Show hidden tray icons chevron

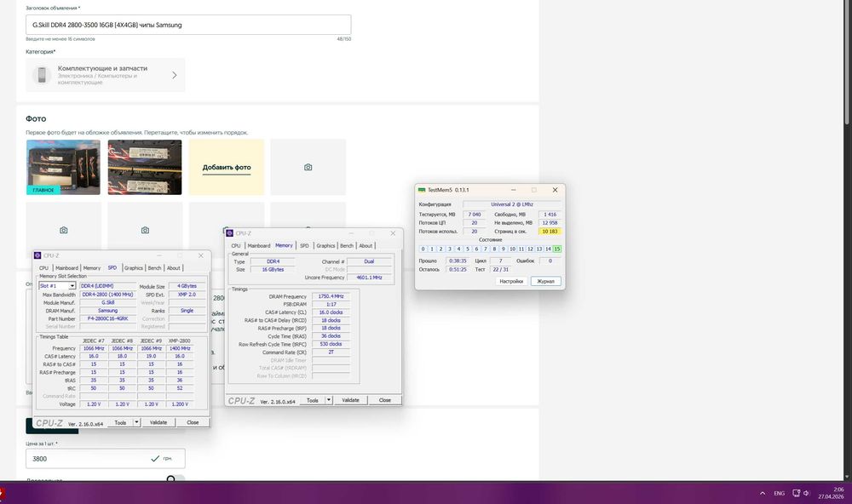763,493
